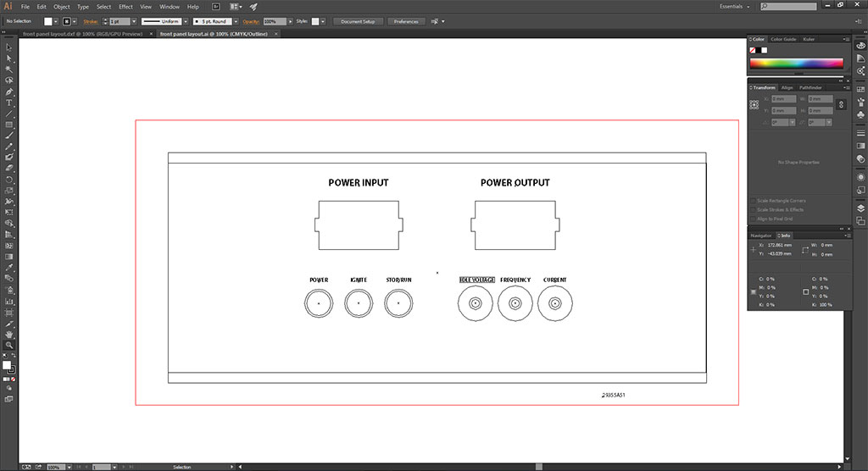868x471 pixels.
Task: Select the Eraser tool
Action: pos(8,169)
